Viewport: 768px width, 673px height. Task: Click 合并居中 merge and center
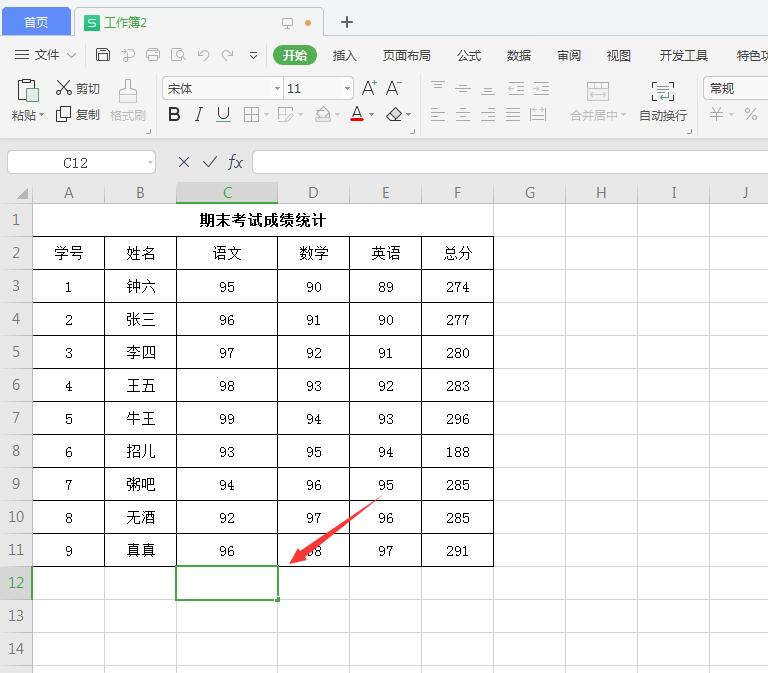598,101
